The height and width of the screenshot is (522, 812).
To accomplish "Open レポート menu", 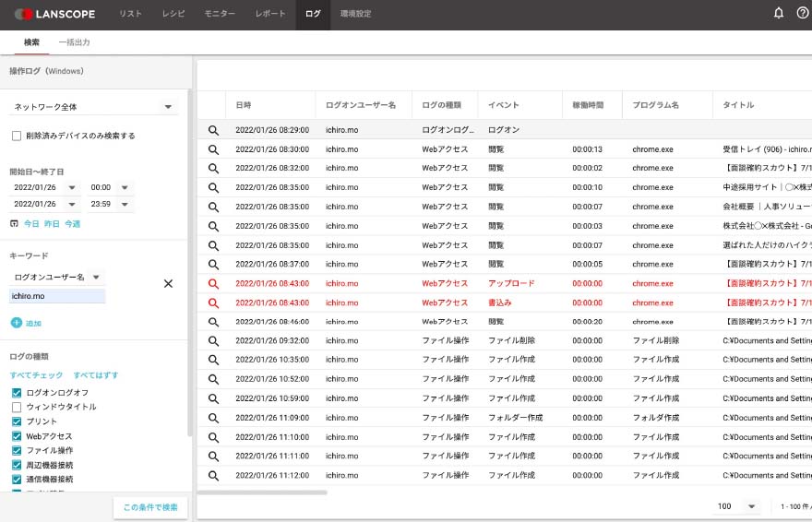I will click(x=270, y=14).
